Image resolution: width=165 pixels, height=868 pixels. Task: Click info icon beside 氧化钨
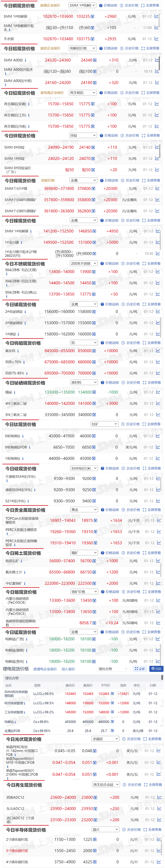click(x=18, y=351)
